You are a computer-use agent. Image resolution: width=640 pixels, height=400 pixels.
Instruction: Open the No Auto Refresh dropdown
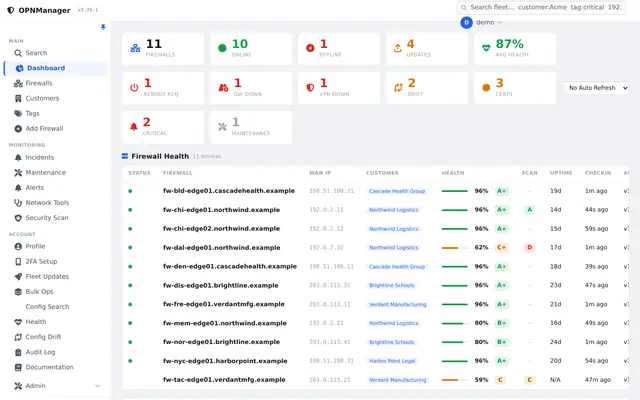(x=596, y=88)
